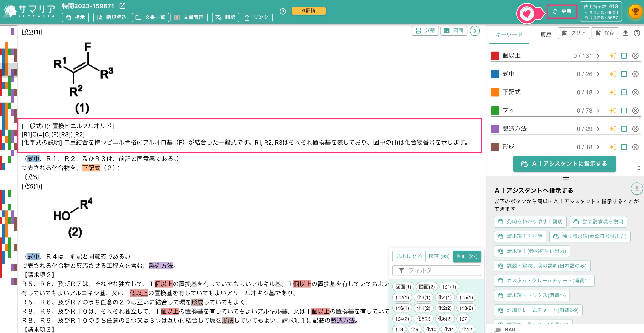Toggle checkbox for keyword 形成
Viewport: 644px width, 333px height.
[624, 147]
